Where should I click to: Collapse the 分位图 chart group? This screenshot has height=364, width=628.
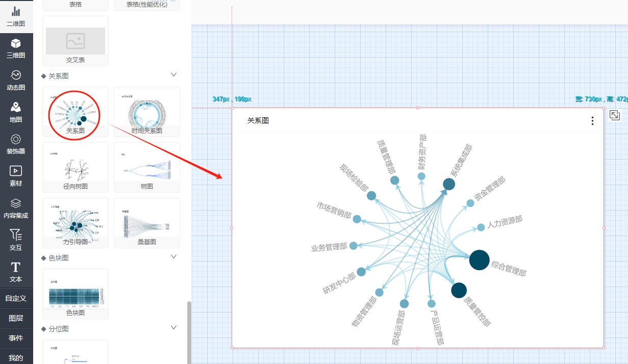(173, 328)
